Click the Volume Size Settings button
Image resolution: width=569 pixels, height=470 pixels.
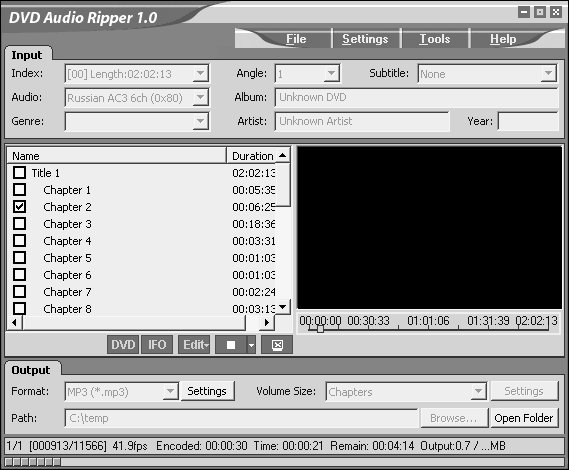[524, 391]
